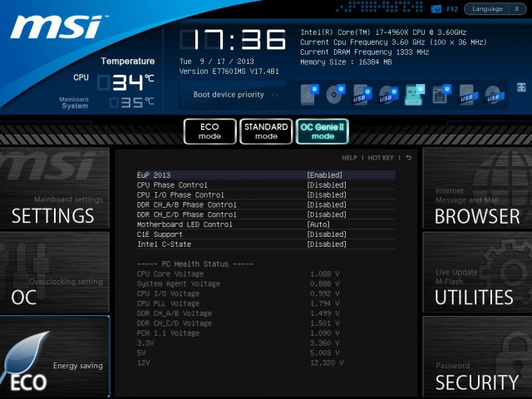Viewport: 532px width, 399px height.
Task: Open the SETTINGS mainboard menu
Action: [55, 188]
